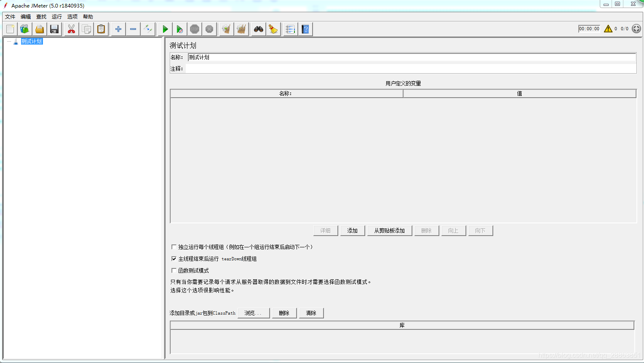This screenshot has height=363, width=644.
Task: Click the 向上 move button
Action: coord(454,231)
